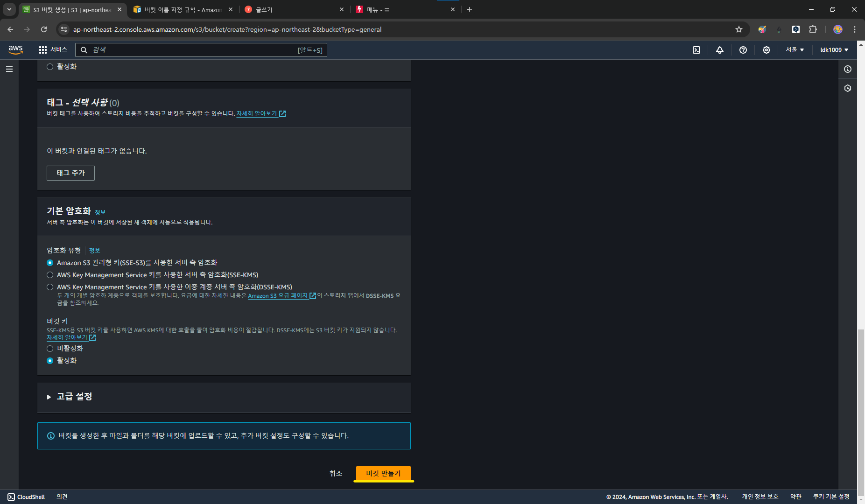Select SSE-S3 server-side encryption option
Viewport: 865px width, 504px height.
click(50, 263)
